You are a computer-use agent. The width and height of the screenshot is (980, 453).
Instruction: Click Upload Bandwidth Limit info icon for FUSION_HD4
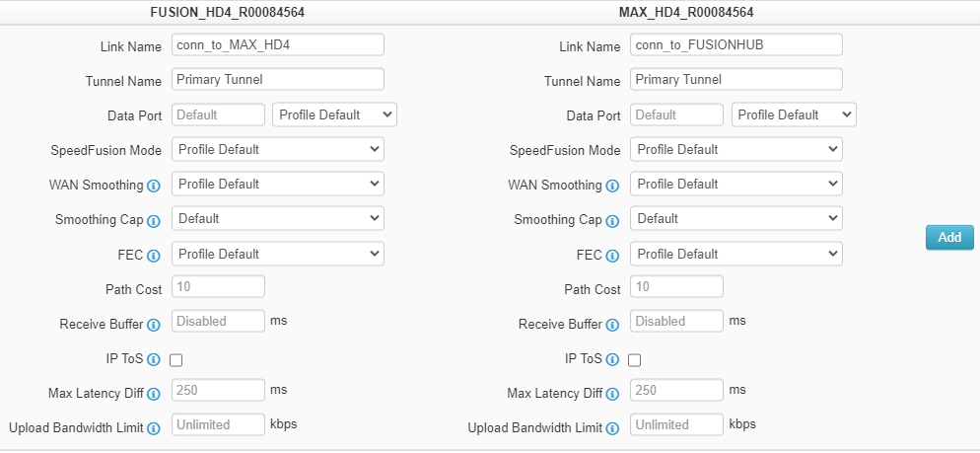(153, 428)
